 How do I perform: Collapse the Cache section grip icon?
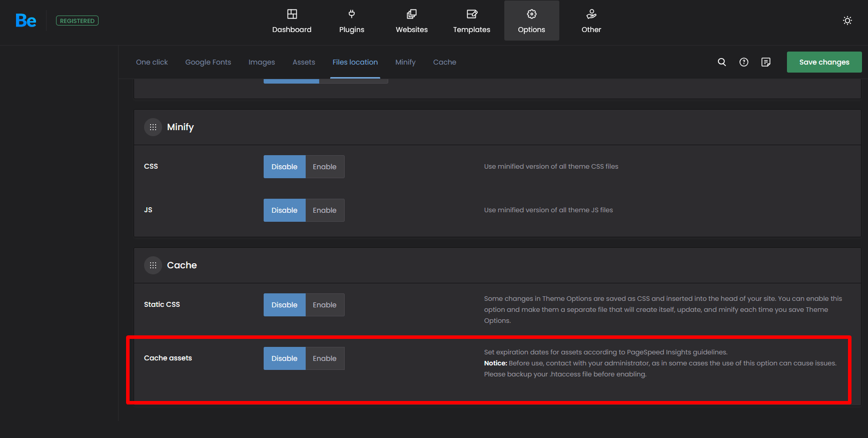click(x=153, y=265)
